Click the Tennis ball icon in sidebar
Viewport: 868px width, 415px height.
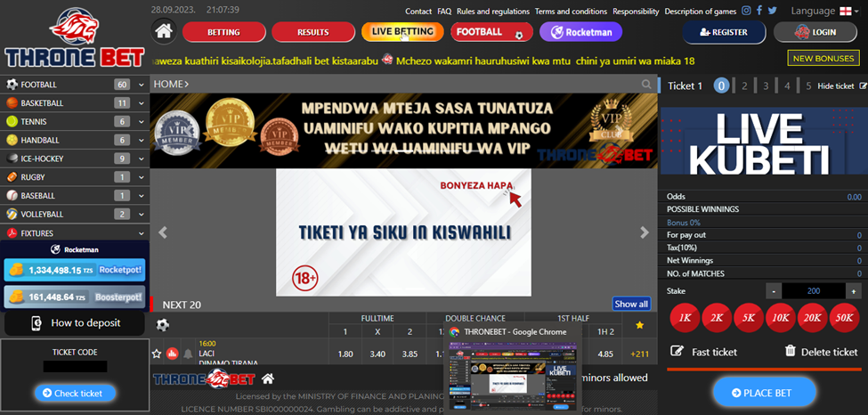[x=12, y=121]
